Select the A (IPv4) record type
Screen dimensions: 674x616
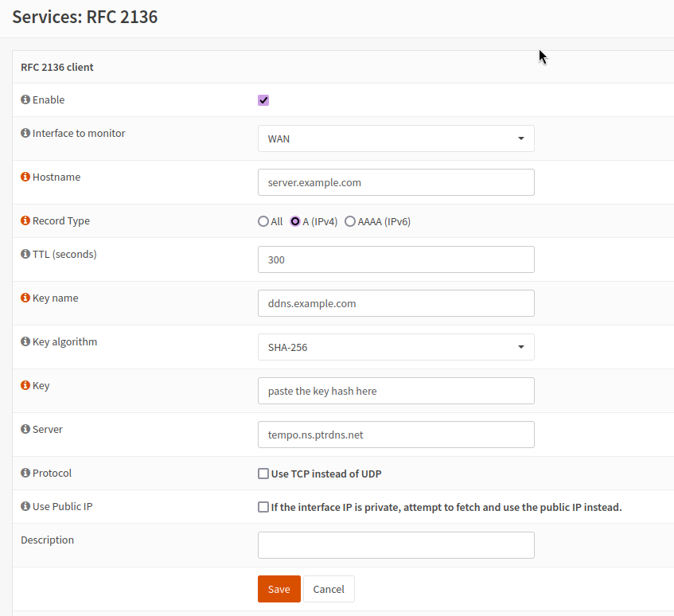click(295, 221)
